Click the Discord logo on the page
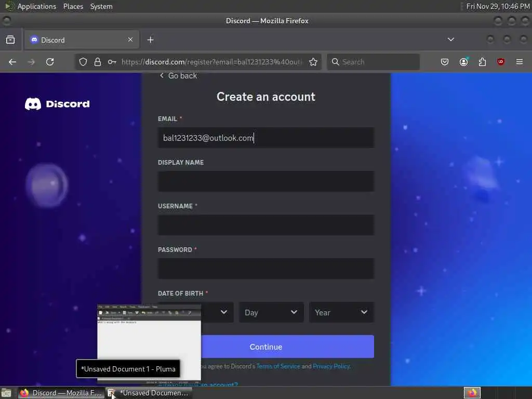Image resolution: width=532 pixels, height=399 pixels. click(x=57, y=104)
